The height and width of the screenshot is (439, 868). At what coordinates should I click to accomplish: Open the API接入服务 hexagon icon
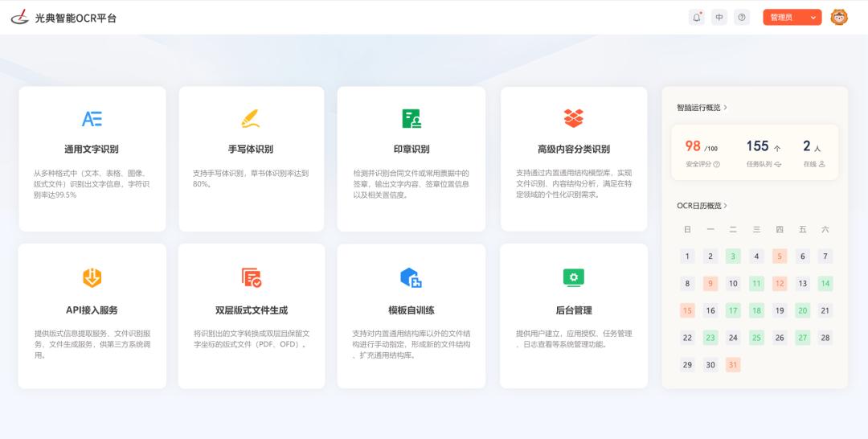click(92, 278)
